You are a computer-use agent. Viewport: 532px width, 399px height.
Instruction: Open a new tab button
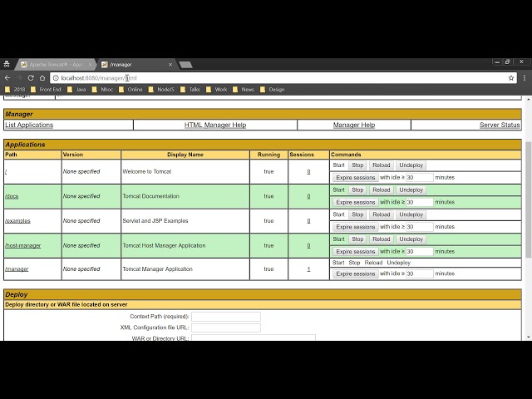[185, 65]
